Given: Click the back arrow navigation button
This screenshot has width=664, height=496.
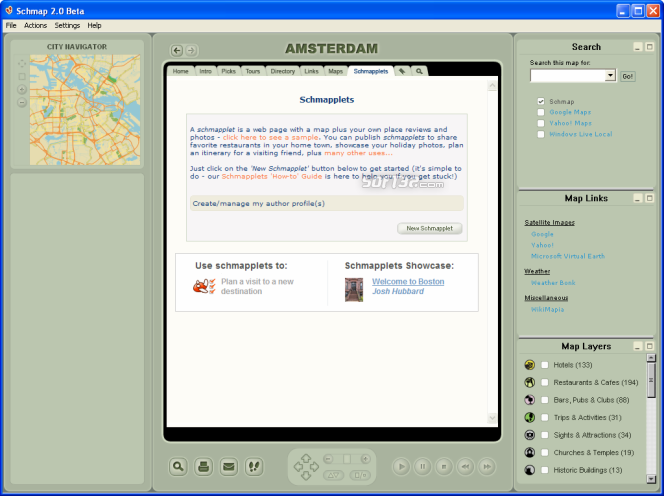Looking at the screenshot, I should (x=177, y=50).
